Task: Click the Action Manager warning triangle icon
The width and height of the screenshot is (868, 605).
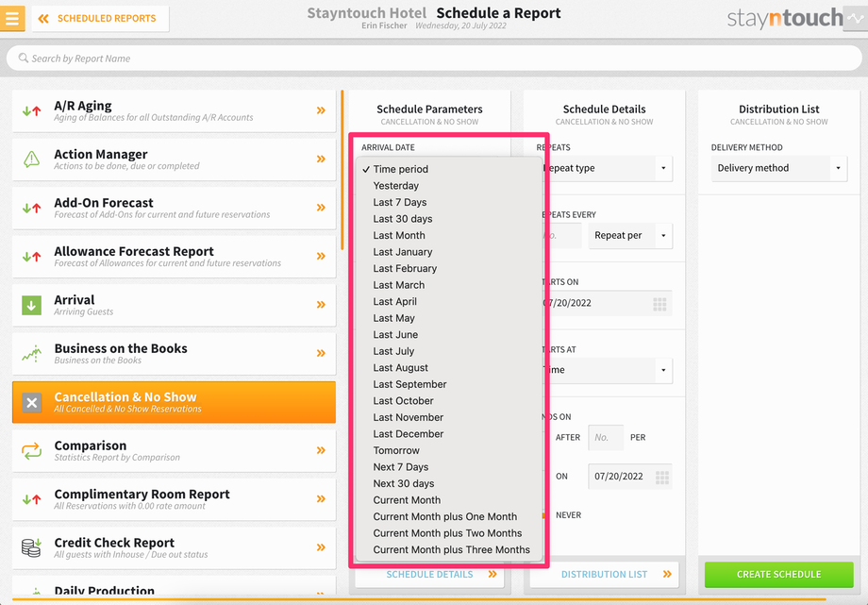Action: (31, 159)
